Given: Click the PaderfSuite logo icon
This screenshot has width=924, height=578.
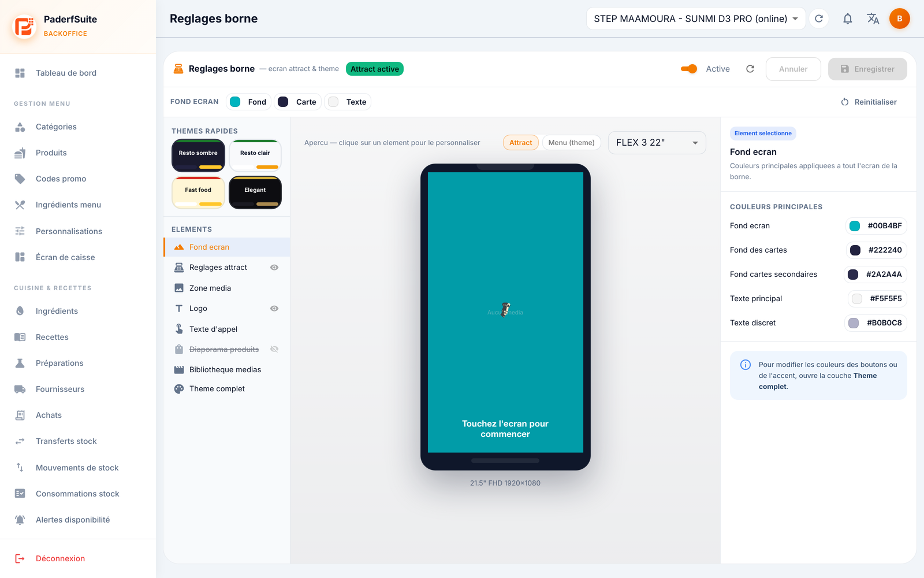Looking at the screenshot, I should click(x=24, y=27).
